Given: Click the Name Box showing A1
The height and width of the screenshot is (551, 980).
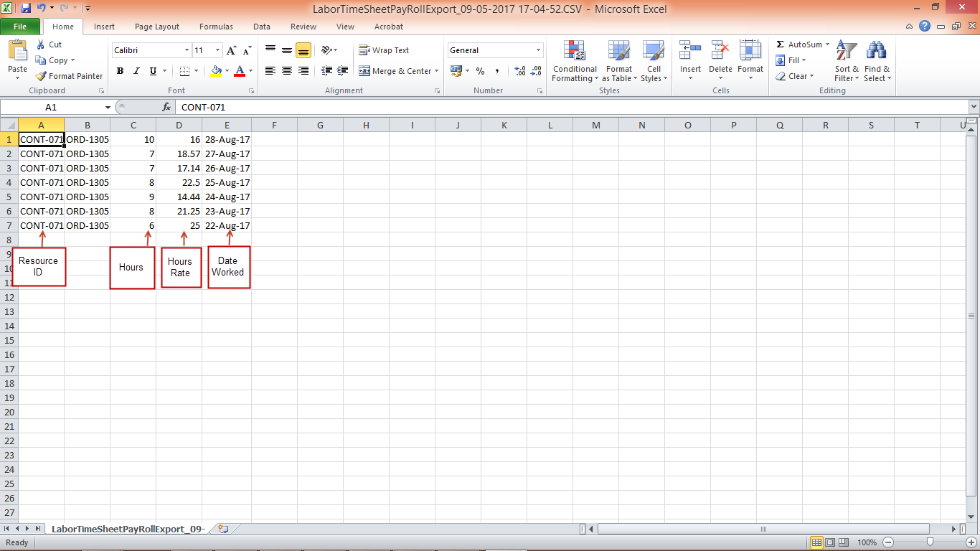Looking at the screenshot, I should point(50,106).
